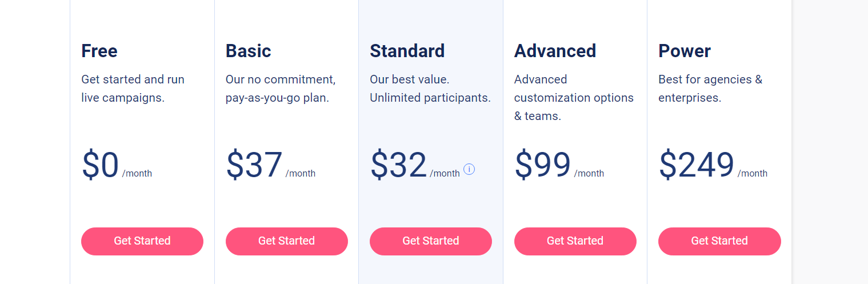The height and width of the screenshot is (284, 868).
Task: Select the Standard plan heading
Action: click(x=407, y=51)
